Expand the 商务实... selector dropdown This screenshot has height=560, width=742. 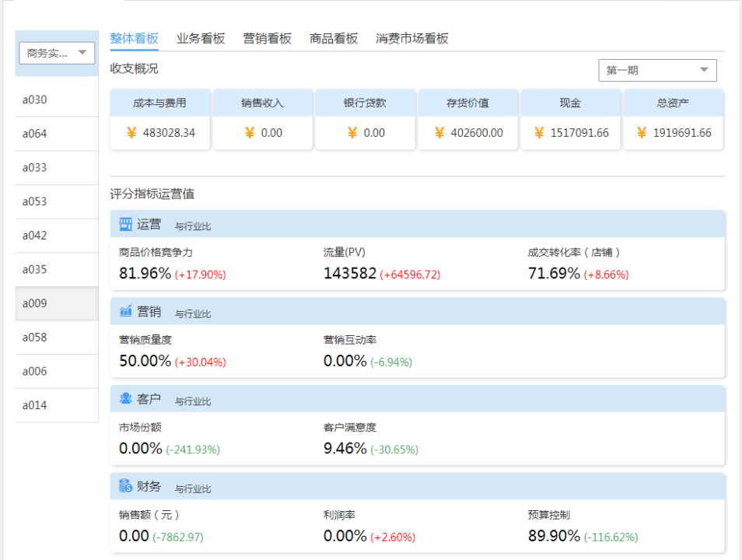[57, 53]
